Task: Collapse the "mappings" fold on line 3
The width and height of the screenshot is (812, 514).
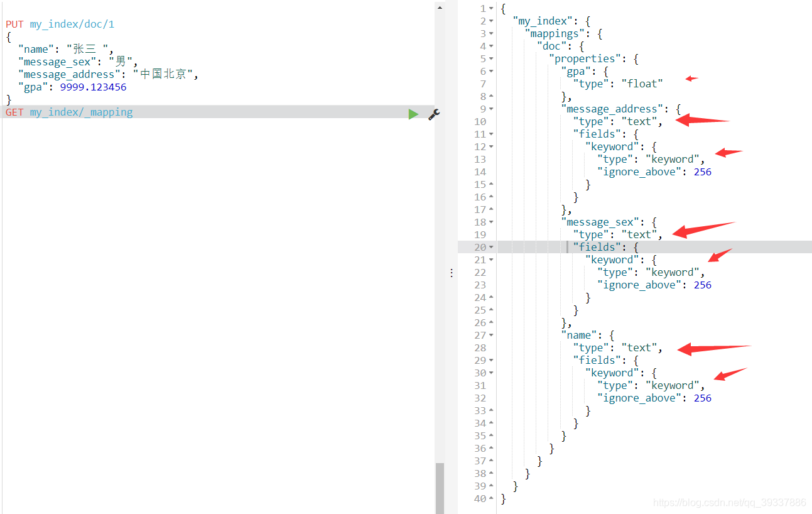Action: (x=491, y=34)
